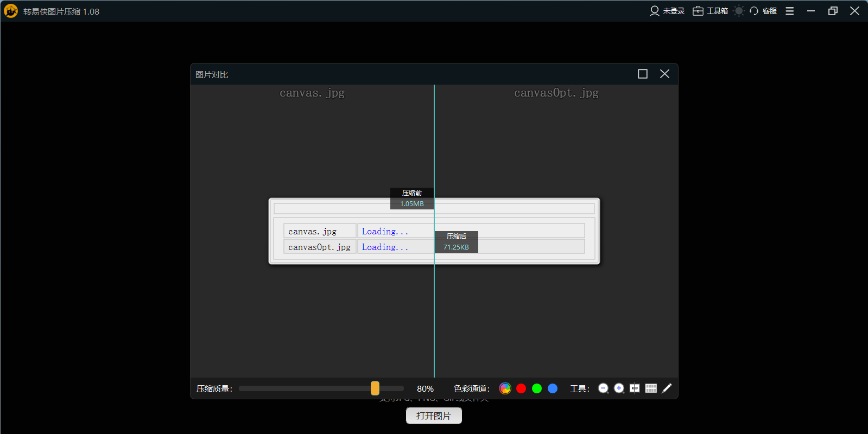Click the 压缩后 71.25KB size label
The width and height of the screenshot is (868, 434).
point(457,242)
